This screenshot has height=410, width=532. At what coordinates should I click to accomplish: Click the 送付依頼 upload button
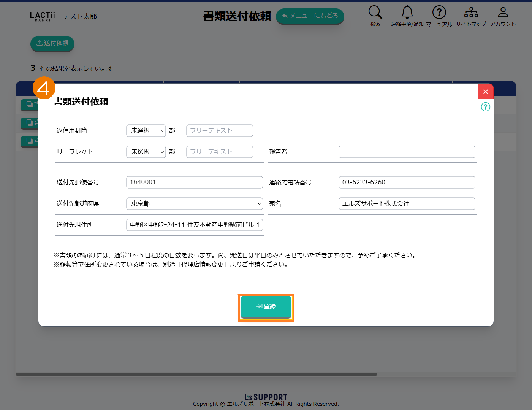tap(52, 43)
